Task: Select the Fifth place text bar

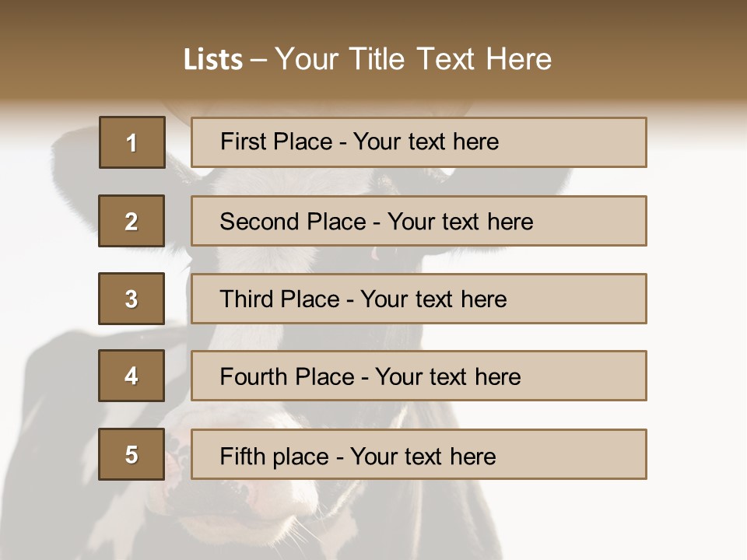Action: click(419, 454)
